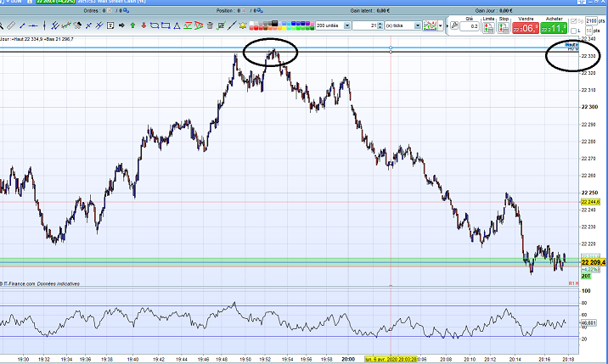Insert a green up arrow marker

(x=132, y=25)
